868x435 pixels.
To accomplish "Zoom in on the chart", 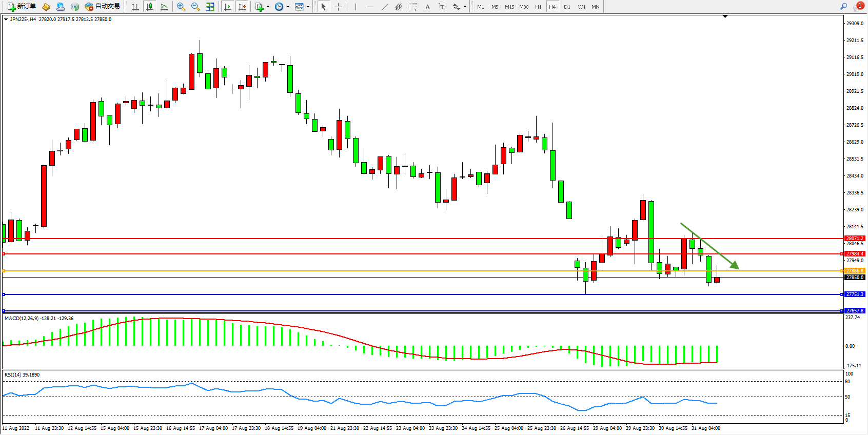I will pos(181,7).
